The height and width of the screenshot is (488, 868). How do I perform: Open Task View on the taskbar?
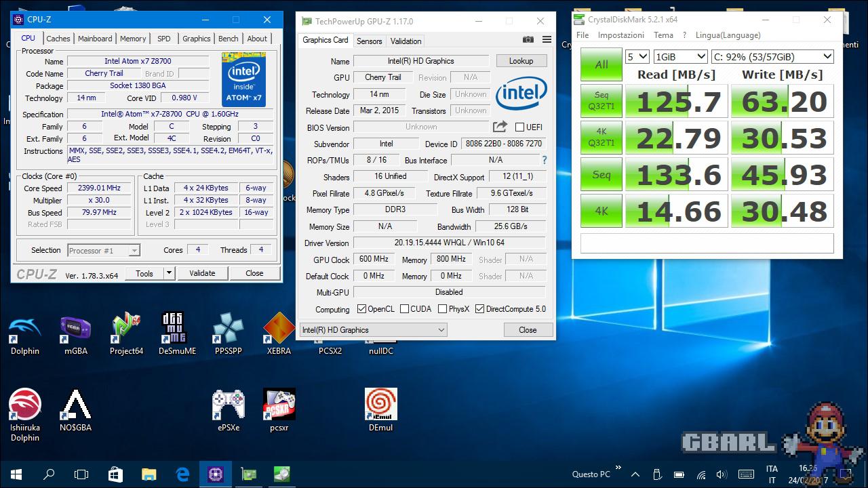(x=81, y=474)
